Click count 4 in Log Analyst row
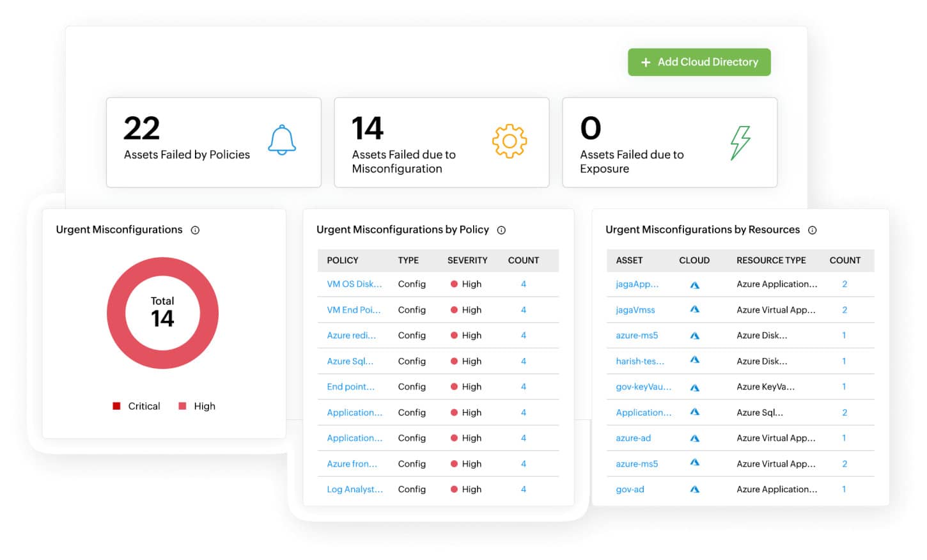 [524, 489]
